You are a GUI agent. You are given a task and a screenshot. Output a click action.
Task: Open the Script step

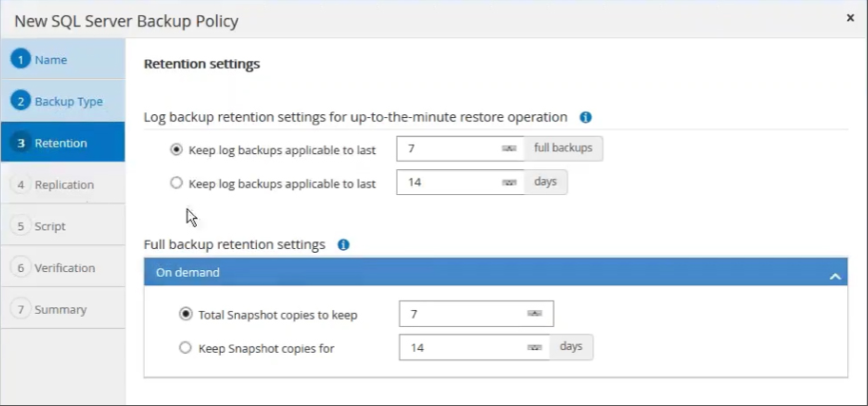pos(49,226)
